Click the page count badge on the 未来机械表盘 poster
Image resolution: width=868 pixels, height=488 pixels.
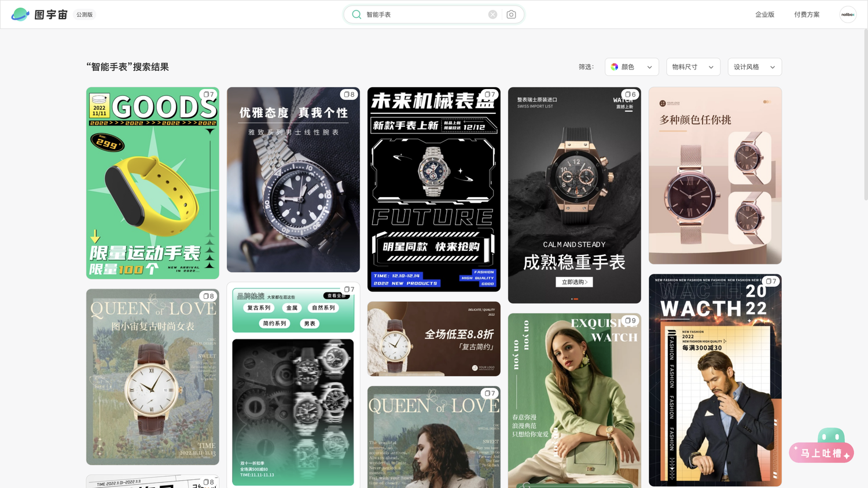coord(490,94)
